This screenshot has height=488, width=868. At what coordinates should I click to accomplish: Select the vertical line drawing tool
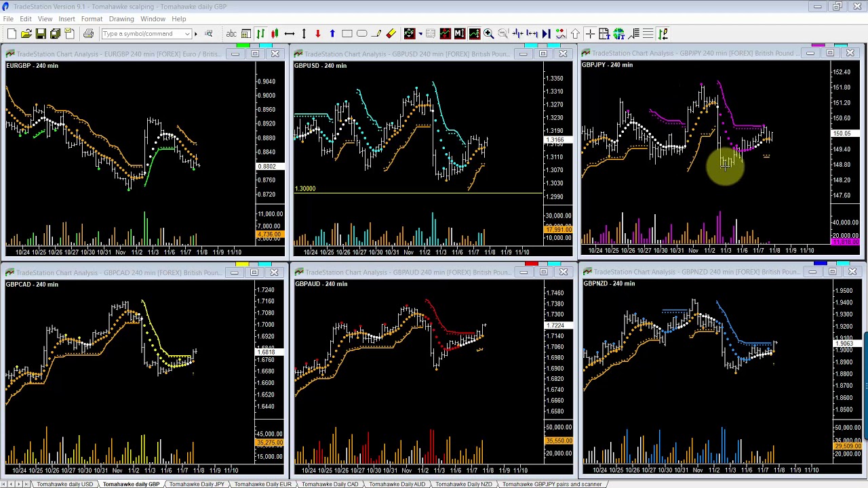pyautogui.click(x=304, y=34)
